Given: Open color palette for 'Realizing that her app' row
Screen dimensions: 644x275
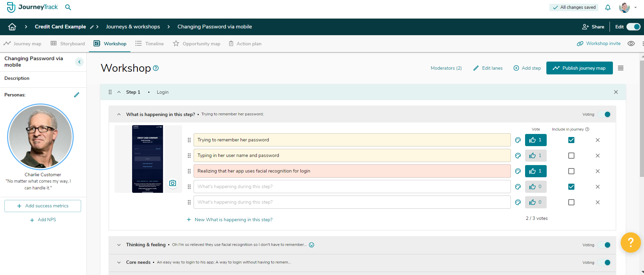Looking at the screenshot, I should (518, 171).
